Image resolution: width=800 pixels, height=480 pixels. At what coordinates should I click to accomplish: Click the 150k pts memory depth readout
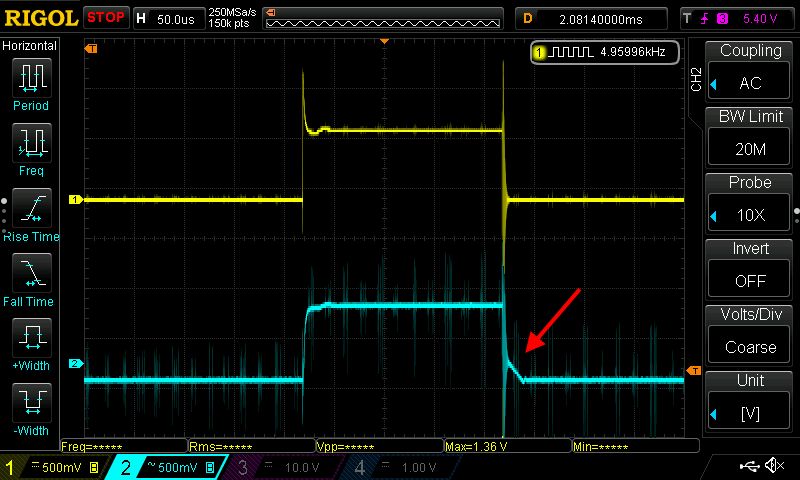(x=229, y=23)
